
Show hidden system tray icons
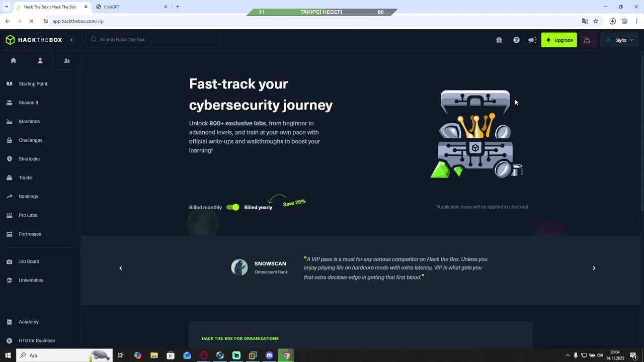point(568,355)
